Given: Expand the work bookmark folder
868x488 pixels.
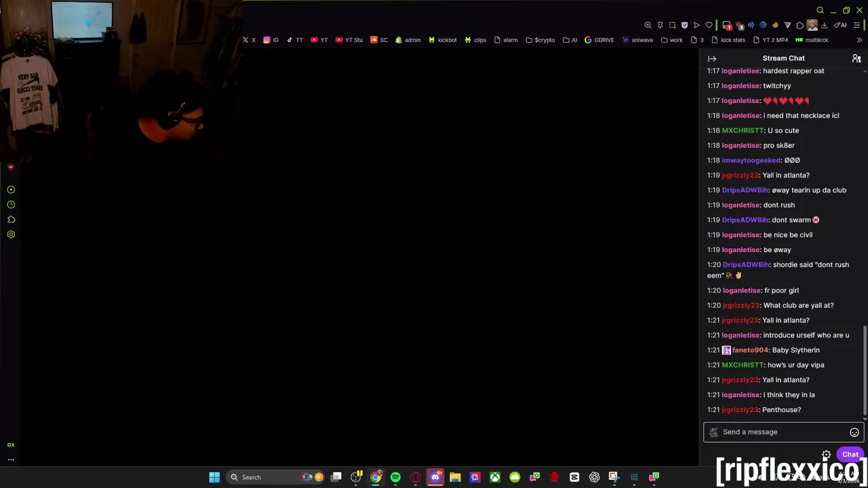Looking at the screenshot, I should (x=672, y=40).
